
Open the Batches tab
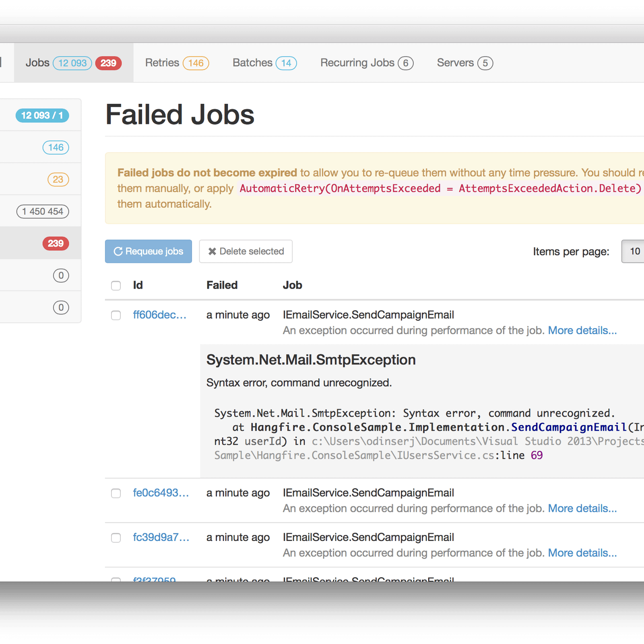264,63
